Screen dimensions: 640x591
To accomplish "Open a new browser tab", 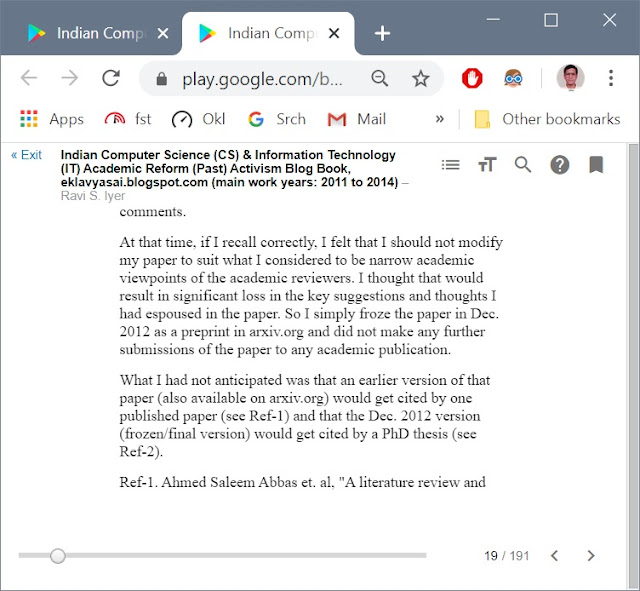I will tap(382, 33).
